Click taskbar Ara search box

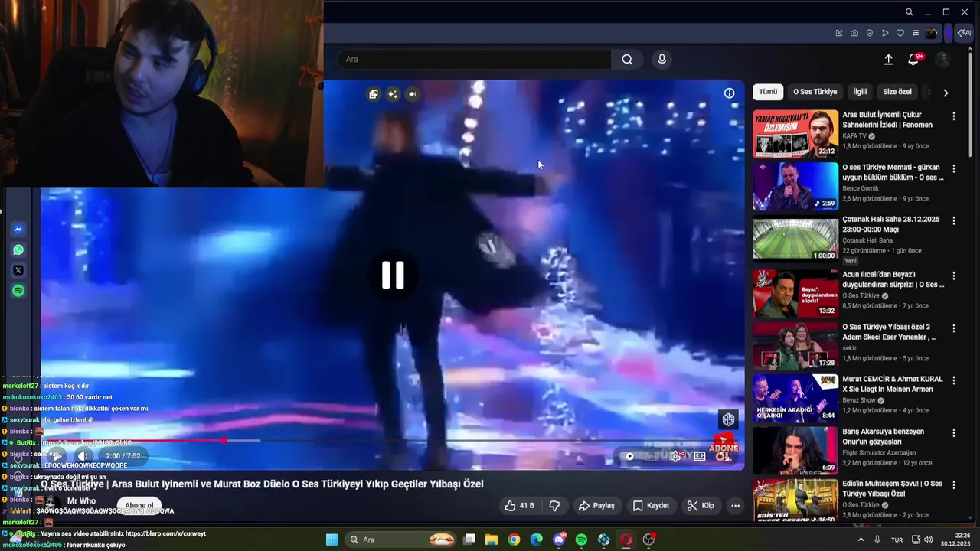(401, 540)
